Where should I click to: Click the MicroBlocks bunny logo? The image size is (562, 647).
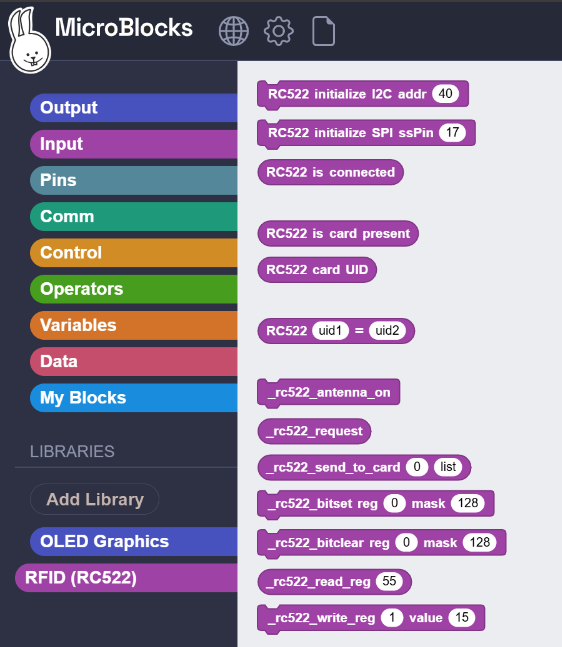(29, 40)
